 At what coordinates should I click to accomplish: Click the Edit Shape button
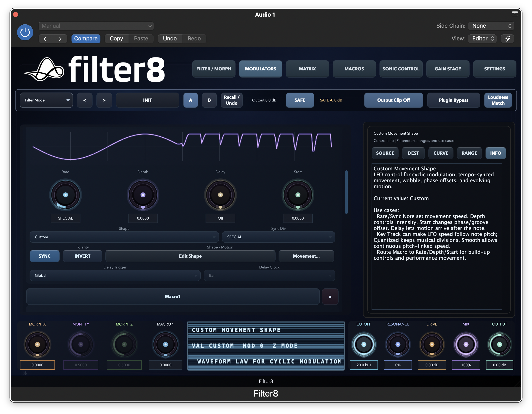point(190,256)
